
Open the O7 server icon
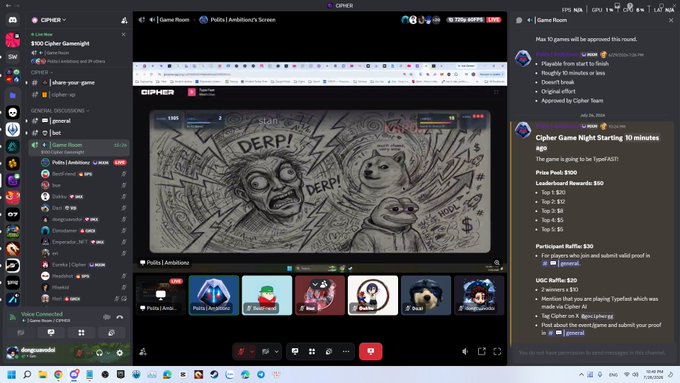pos(13,214)
